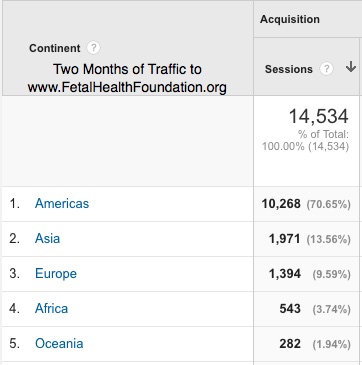Click the Two Months of Traffic caption

(x=127, y=78)
